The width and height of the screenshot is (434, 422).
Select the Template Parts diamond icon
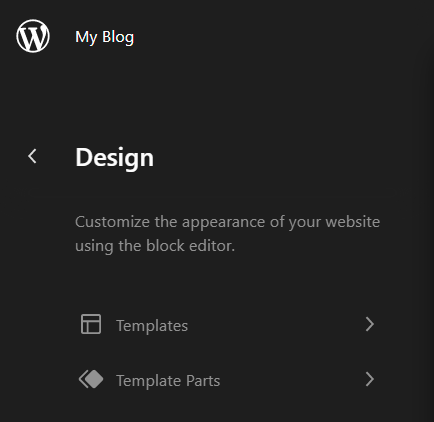pos(91,379)
